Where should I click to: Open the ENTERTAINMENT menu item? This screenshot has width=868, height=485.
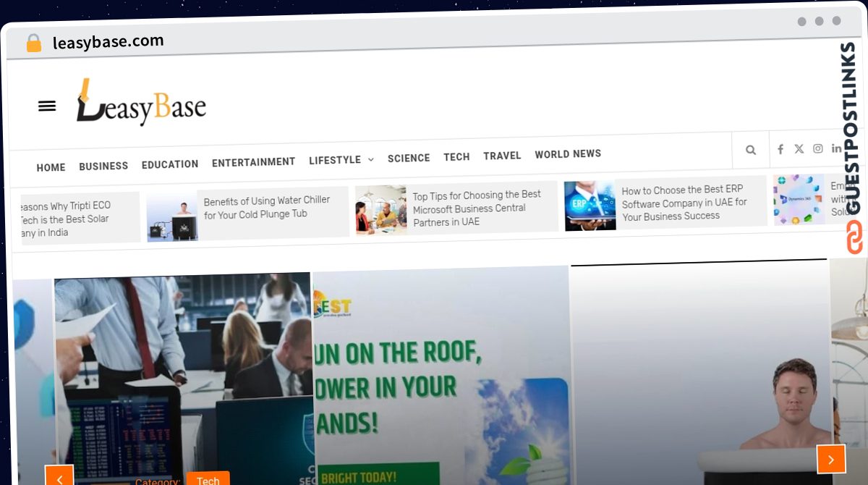pos(254,162)
